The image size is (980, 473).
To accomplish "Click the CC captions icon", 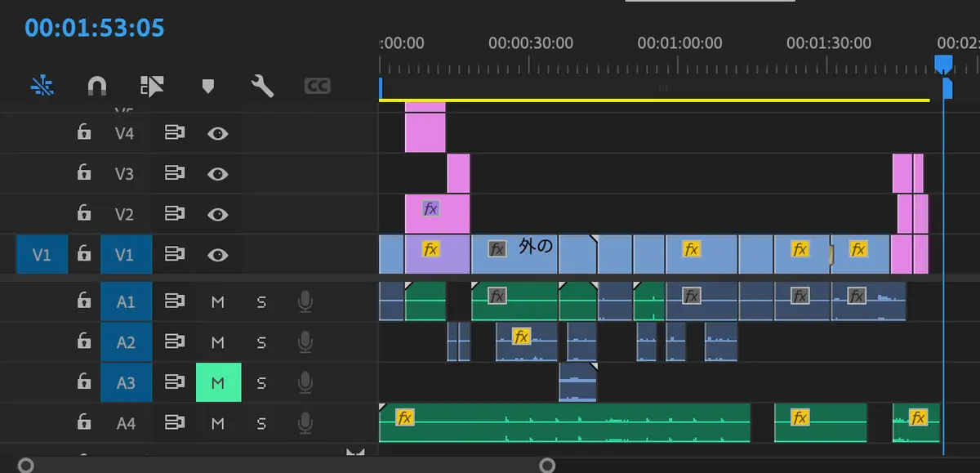I will coord(317,86).
